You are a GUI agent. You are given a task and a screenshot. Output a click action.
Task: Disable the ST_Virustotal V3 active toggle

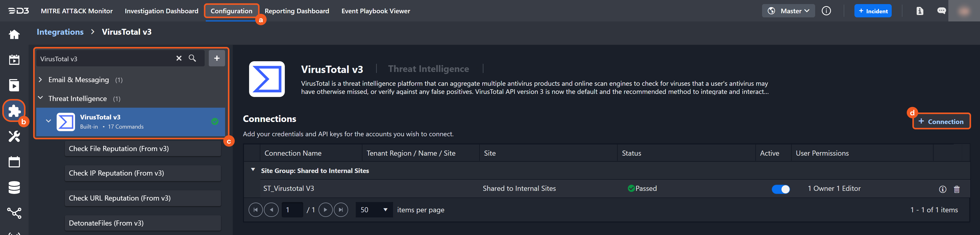tap(781, 189)
